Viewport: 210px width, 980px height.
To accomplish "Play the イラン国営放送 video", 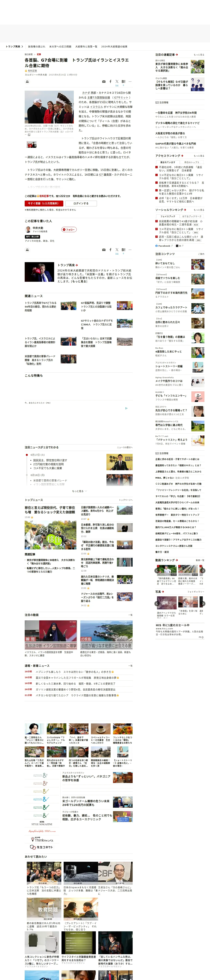I will coord(51,635).
